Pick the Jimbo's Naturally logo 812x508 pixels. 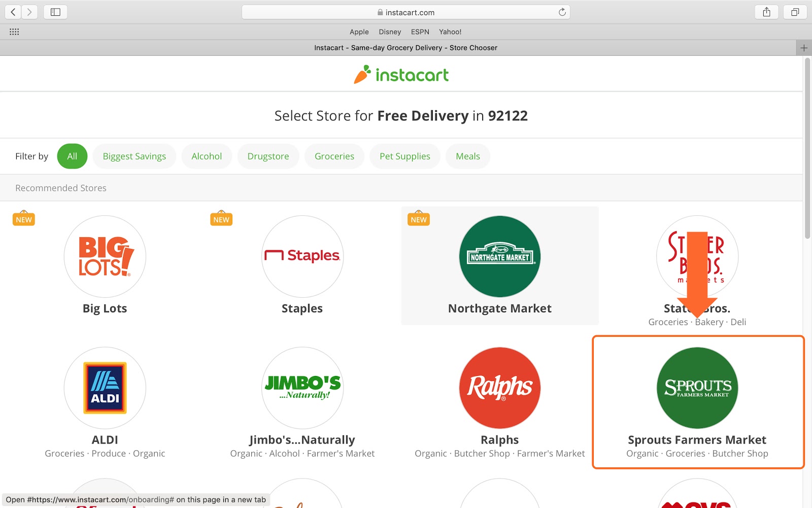click(x=302, y=388)
